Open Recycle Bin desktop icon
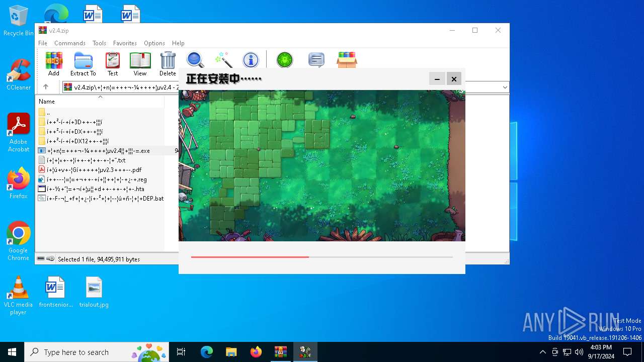Image resolution: width=644 pixels, height=362 pixels. coord(18,21)
